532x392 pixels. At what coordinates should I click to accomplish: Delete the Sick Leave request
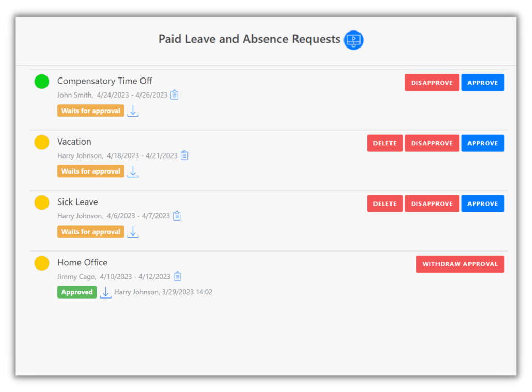(x=384, y=203)
